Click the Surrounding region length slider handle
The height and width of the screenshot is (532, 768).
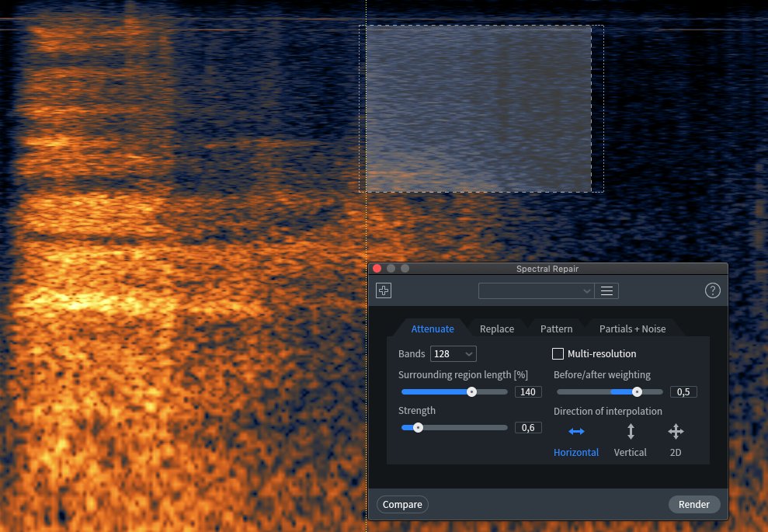[471, 392]
